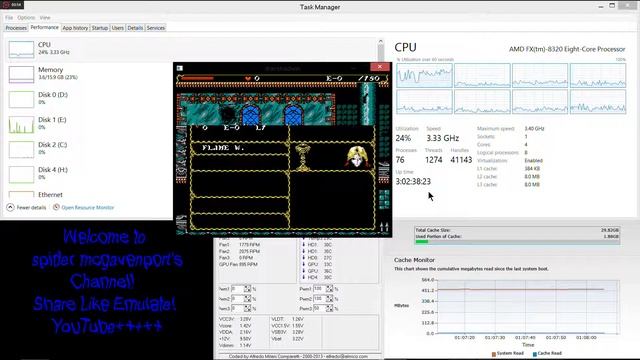Screen dimensions: 640x360
Task: Click the down arrow beside HD4 30C
Action: [304, 278]
